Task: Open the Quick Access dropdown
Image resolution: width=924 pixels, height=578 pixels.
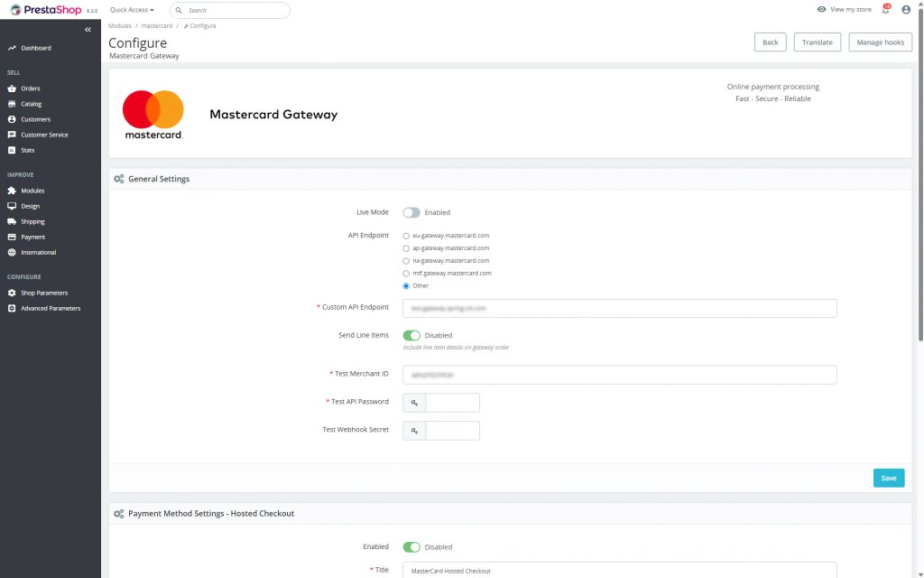Action: (132, 10)
